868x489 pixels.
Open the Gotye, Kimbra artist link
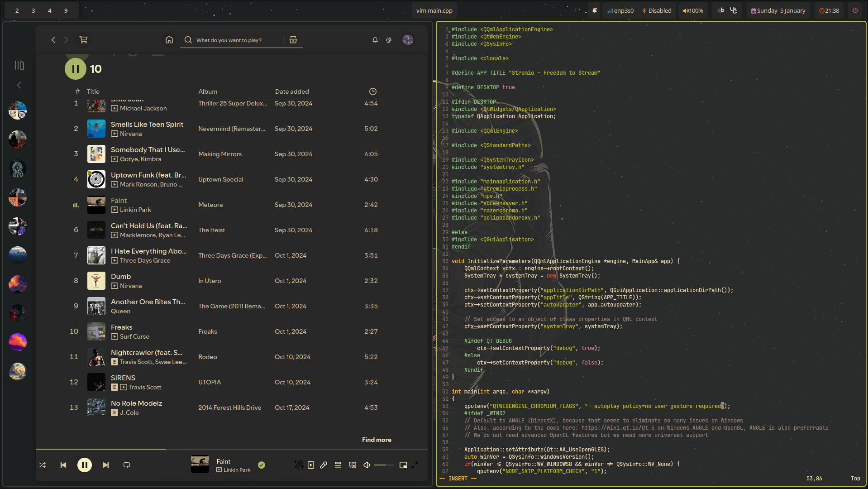(141, 159)
